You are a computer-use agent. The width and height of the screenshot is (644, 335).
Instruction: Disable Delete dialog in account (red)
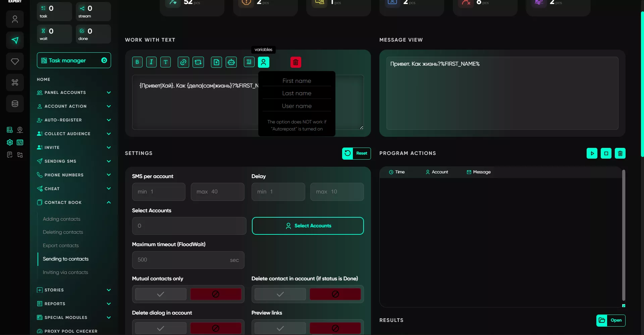coord(216,328)
